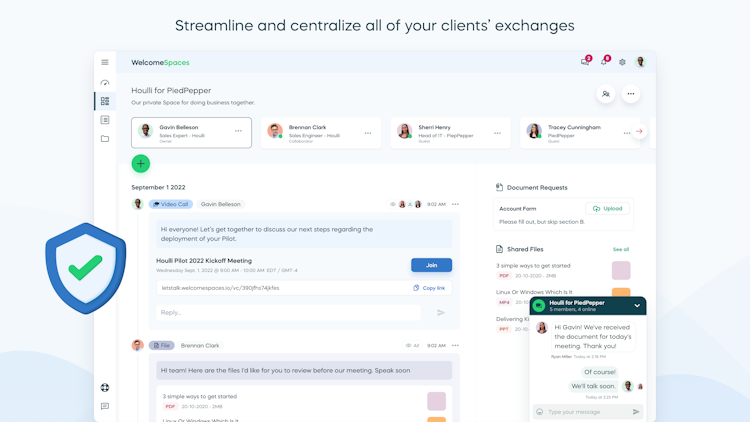The width and height of the screenshot is (750, 422).
Task: Select Sherri Henry member card
Action: pos(451,133)
